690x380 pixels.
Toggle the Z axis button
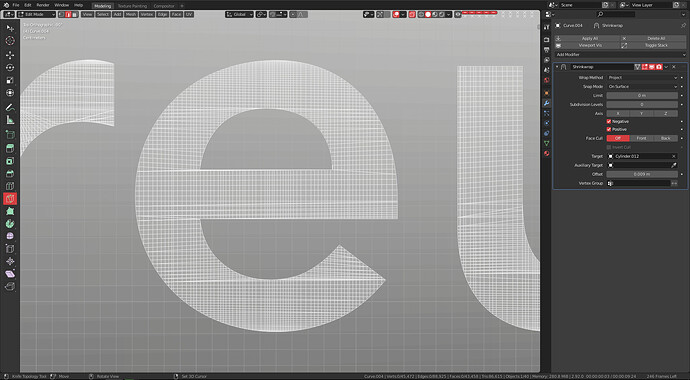(x=665, y=113)
